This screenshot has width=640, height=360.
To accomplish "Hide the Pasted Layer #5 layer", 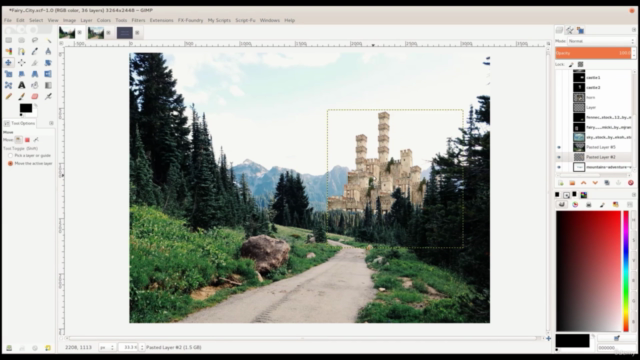I will (559, 147).
